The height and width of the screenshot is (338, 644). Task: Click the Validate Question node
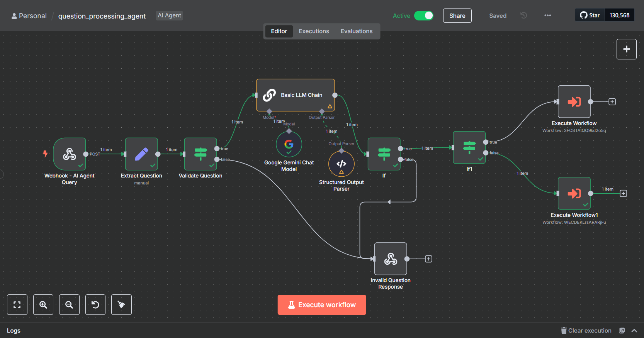coord(200,154)
